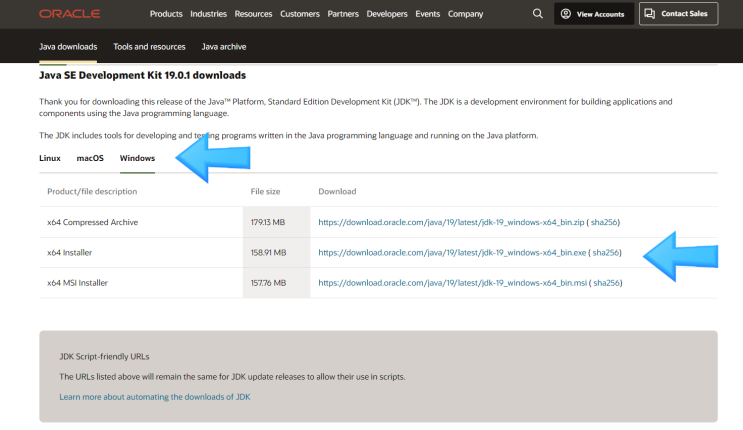Click the Download column header
743x430 pixels.
[x=337, y=191]
